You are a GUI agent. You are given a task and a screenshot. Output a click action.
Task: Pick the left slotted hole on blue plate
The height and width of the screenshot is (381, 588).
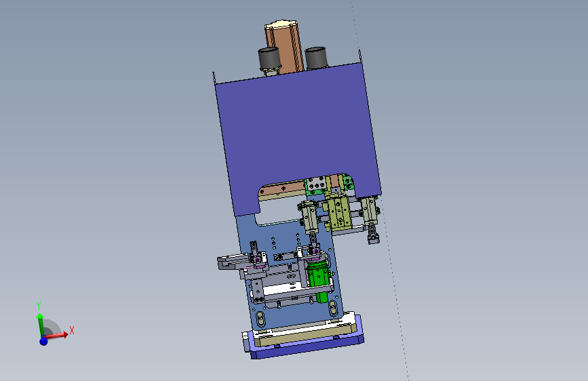(x=260, y=319)
